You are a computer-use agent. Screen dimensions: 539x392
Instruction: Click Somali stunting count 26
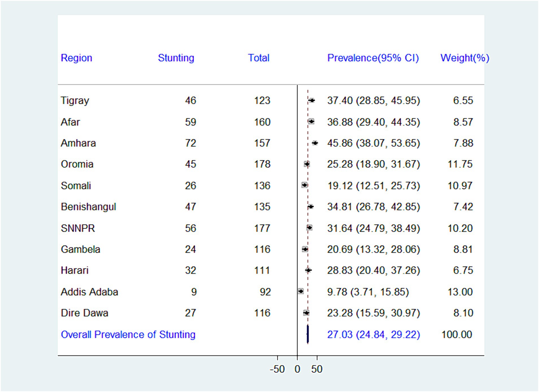click(191, 185)
